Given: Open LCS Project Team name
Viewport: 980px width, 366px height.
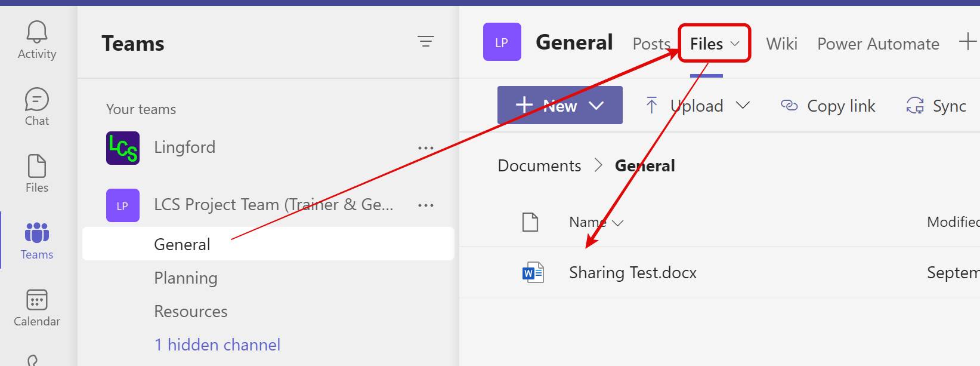Looking at the screenshot, I should (274, 205).
